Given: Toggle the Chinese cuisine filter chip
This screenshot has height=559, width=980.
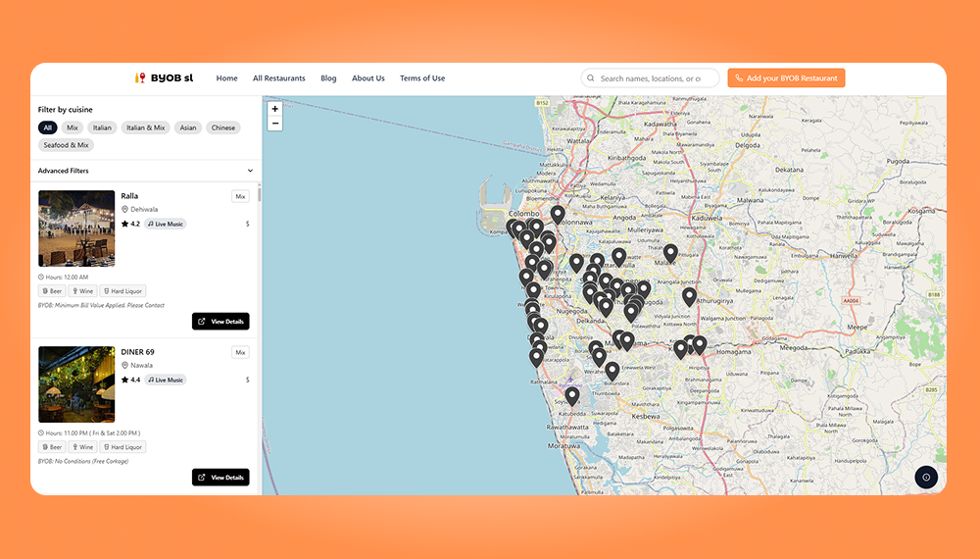Looking at the screenshot, I should click(x=222, y=127).
